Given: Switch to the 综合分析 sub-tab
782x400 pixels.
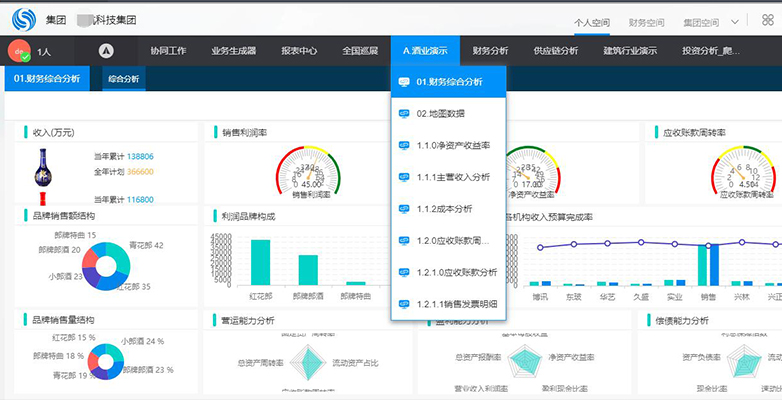Looking at the screenshot, I should (x=124, y=79).
